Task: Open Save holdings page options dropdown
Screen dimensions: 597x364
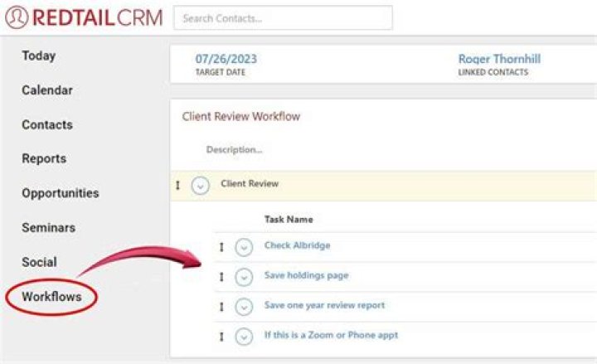Action: coord(244,277)
